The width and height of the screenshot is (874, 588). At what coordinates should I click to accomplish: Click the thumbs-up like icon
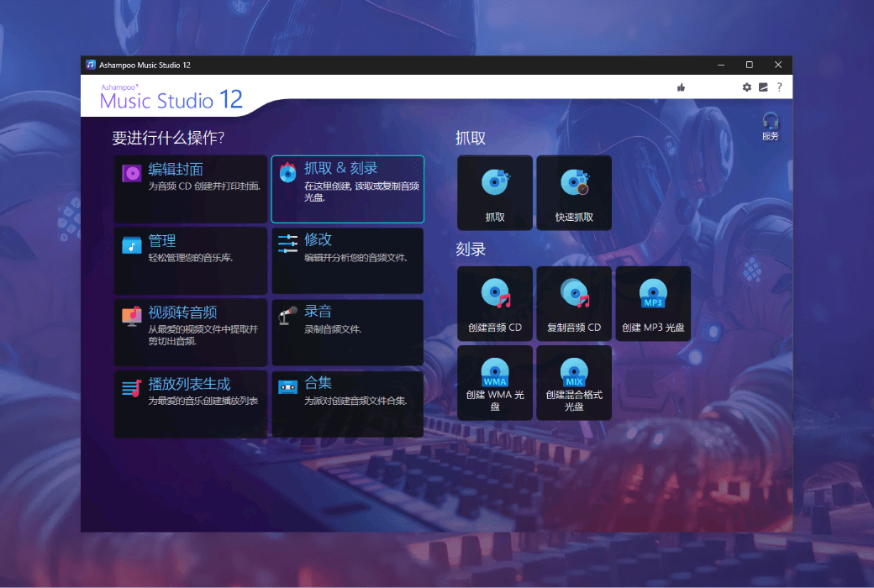tap(682, 87)
